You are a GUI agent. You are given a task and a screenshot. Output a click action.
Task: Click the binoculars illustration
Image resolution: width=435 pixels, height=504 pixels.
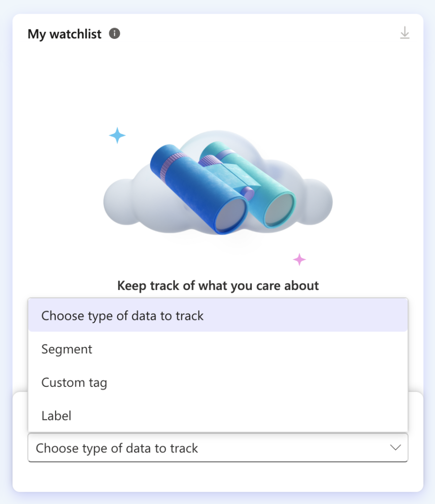(x=223, y=188)
